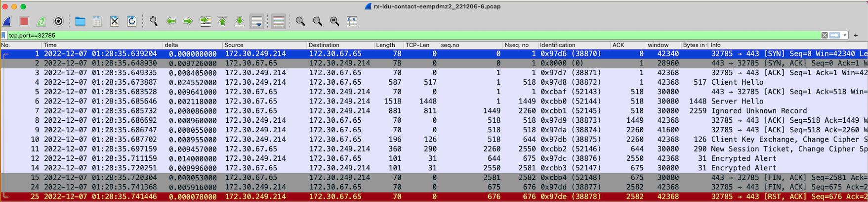Open display filter bookmarks
This screenshot has height=202, width=868.
tap(4, 36)
